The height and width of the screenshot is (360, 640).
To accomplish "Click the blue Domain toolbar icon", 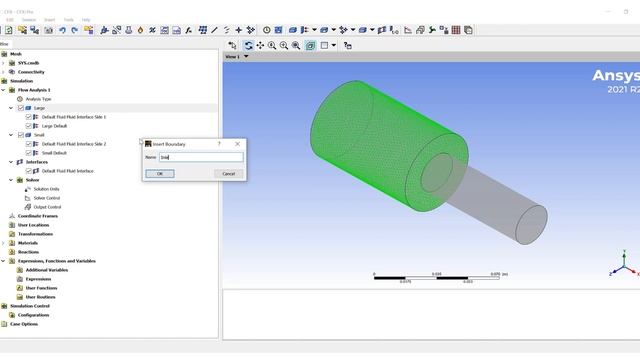I will (x=293, y=30).
